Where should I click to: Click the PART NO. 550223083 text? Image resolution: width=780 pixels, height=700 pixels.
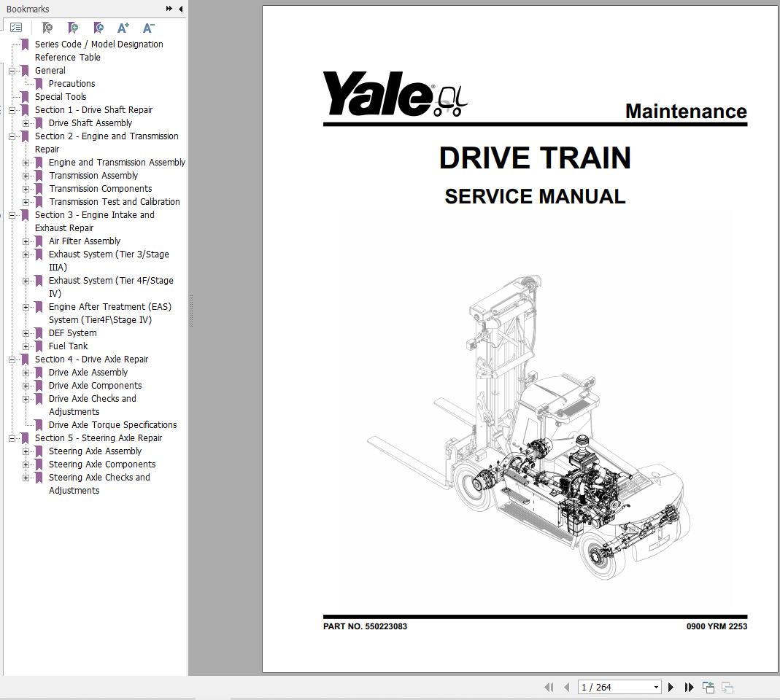click(x=365, y=626)
